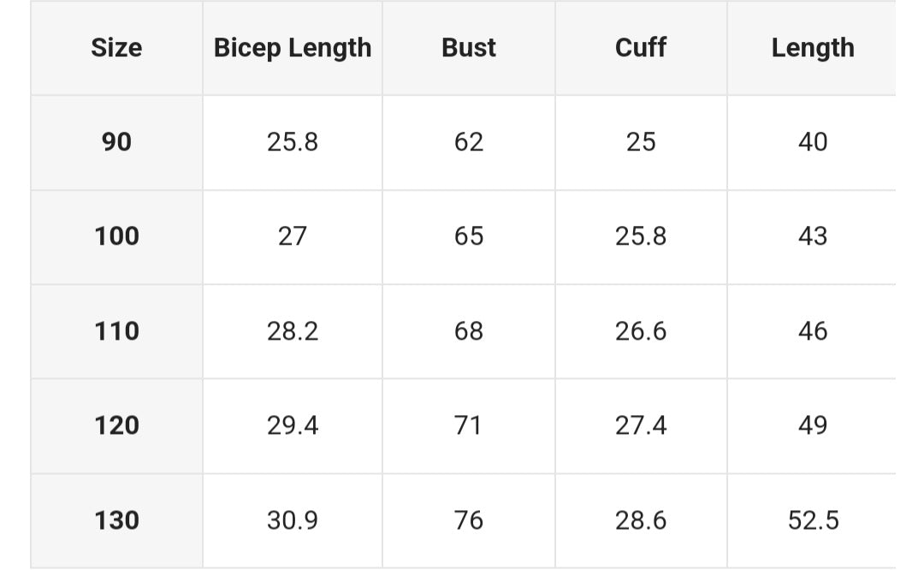Viewport: 924px width, 570px height.
Task: Select the size 120 row label
Action: click(x=116, y=425)
